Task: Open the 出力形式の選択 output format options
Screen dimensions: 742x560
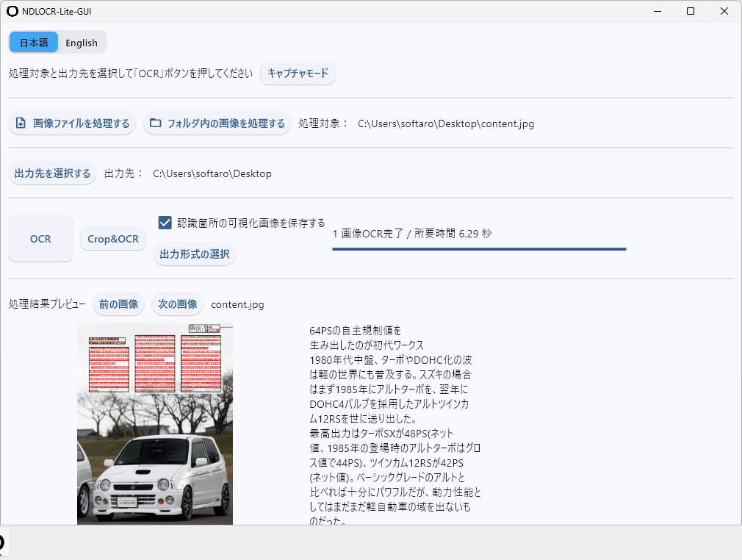Action: [195, 254]
